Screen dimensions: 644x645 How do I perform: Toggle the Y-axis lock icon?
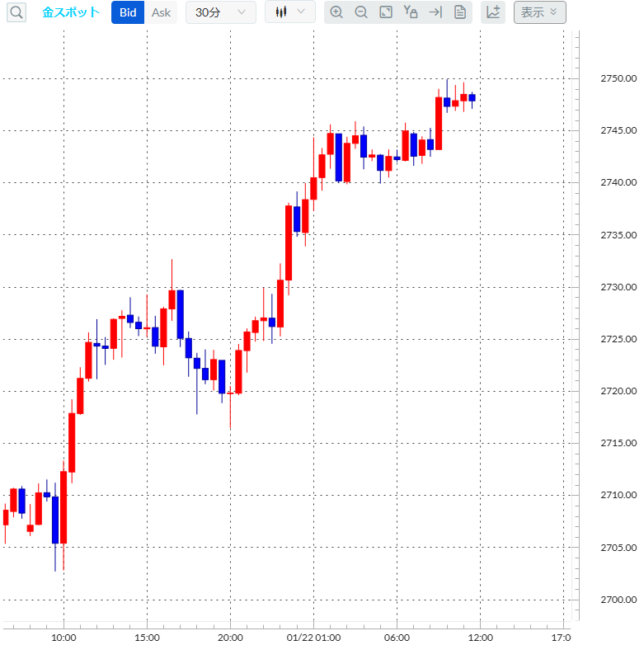tap(411, 12)
